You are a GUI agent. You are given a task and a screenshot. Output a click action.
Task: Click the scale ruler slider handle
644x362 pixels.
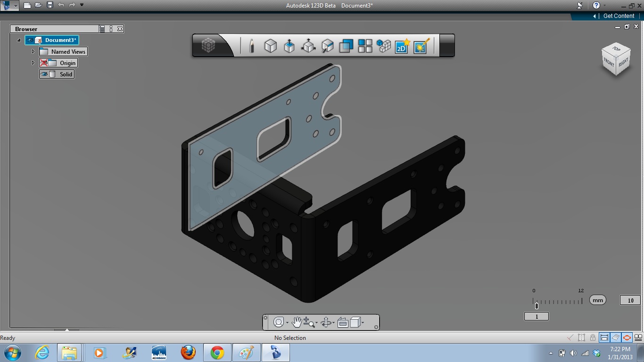(537, 306)
